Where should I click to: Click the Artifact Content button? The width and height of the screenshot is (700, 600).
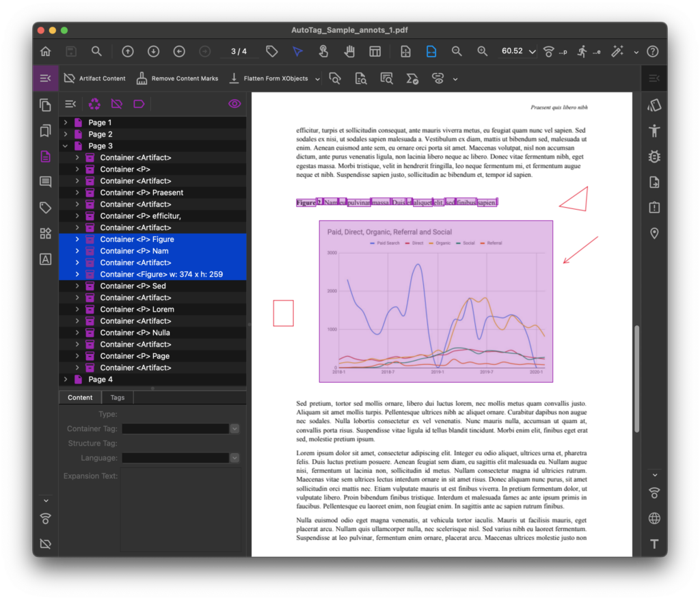95,79
